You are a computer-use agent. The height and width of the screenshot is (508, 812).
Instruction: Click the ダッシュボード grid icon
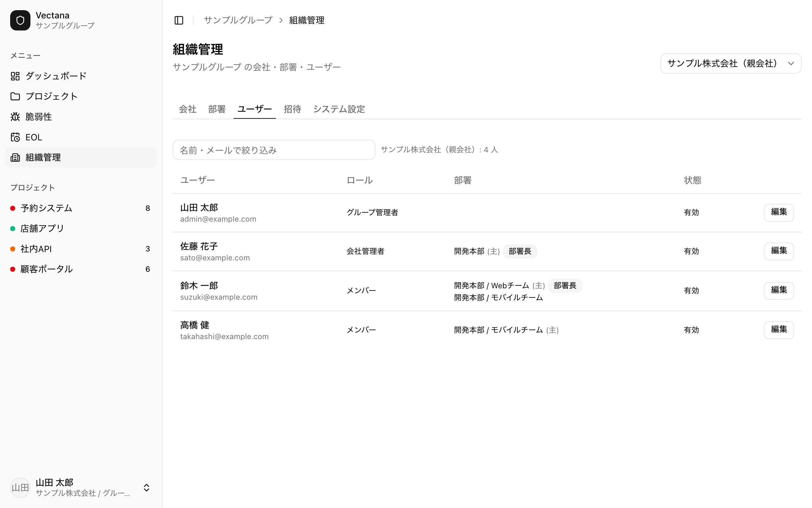pyautogui.click(x=15, y=76)
